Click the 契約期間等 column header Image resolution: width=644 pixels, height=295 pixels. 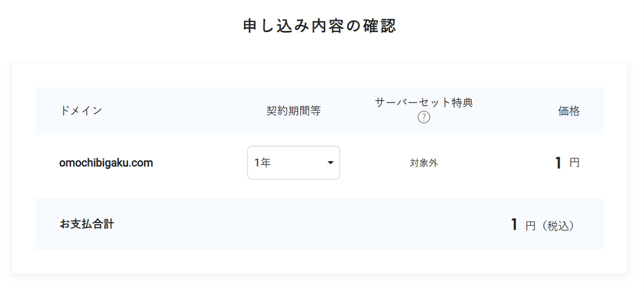[x=294, y=111]
